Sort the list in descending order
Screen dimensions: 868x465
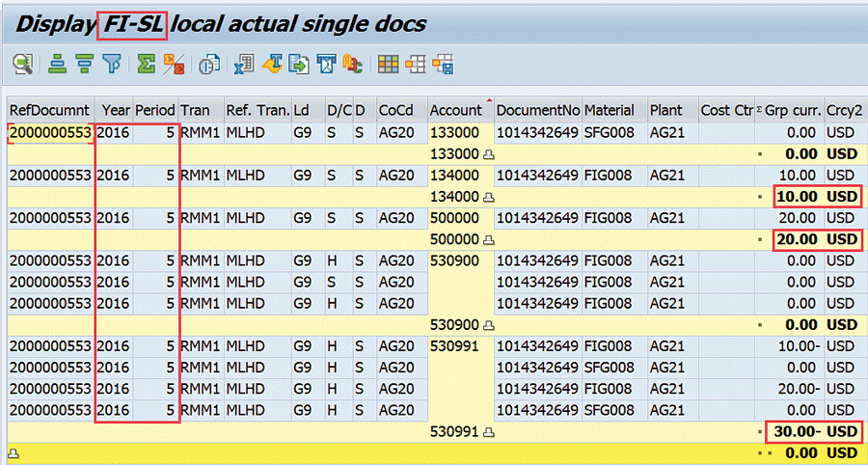point(85,65)
